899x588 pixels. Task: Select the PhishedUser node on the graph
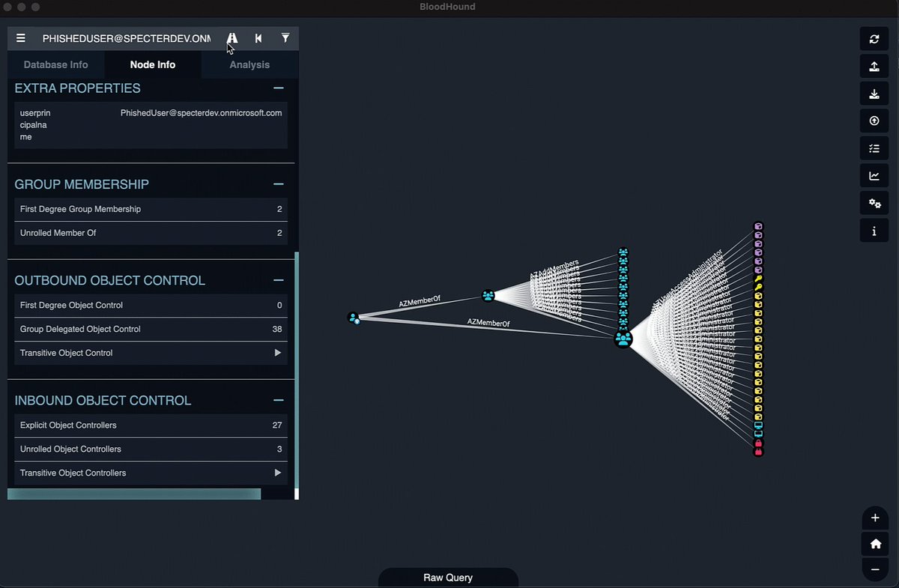pos(354,318)
